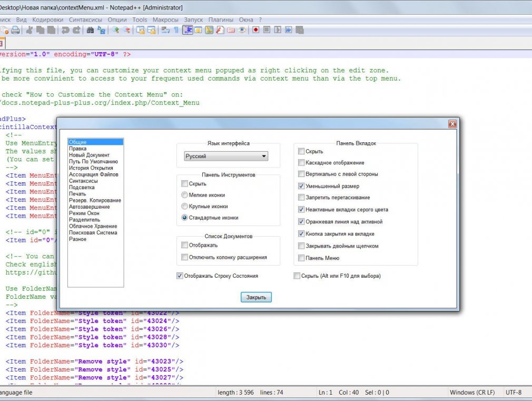Click the UTF-8 status bar field
532x401 pixels.
point(514,392)
